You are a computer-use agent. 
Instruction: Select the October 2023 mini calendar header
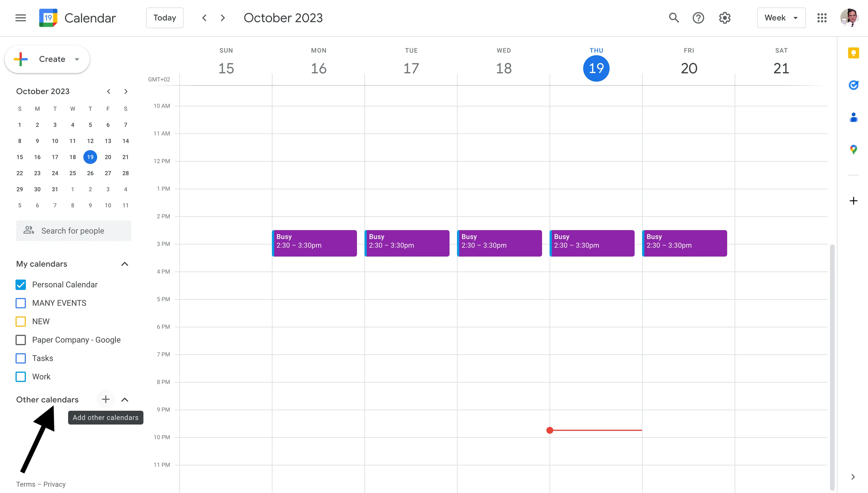[42, 91]
